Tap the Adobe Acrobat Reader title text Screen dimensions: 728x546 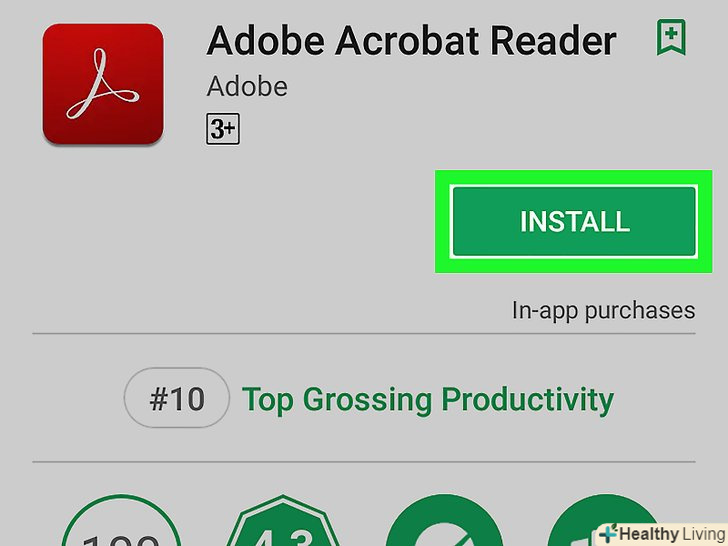411,41
